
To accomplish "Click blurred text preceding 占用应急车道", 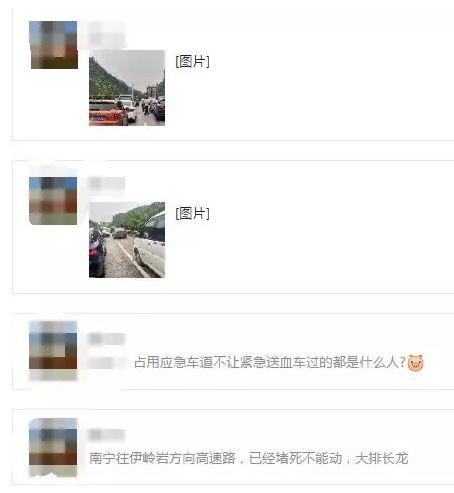I will click(x=108, y=363).
